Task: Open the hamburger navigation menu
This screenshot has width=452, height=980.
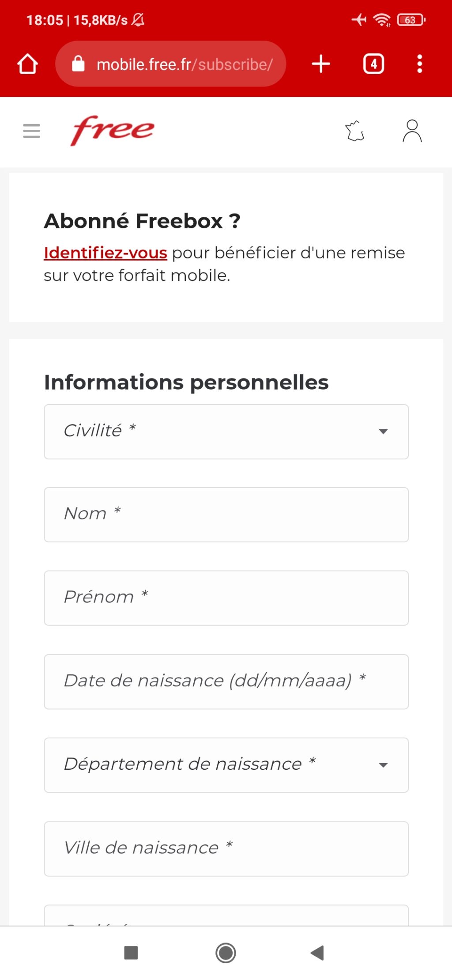Action: (31, 131)
